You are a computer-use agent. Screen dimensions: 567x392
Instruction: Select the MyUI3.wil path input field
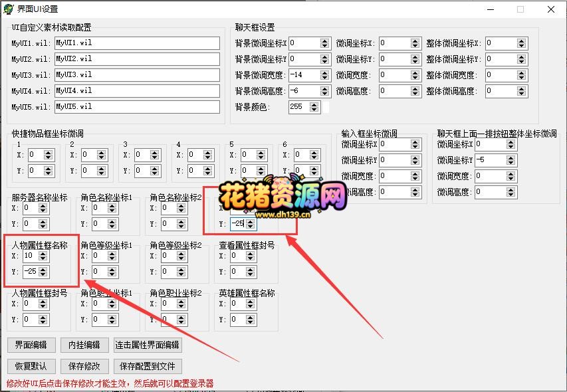pos(137,75)
